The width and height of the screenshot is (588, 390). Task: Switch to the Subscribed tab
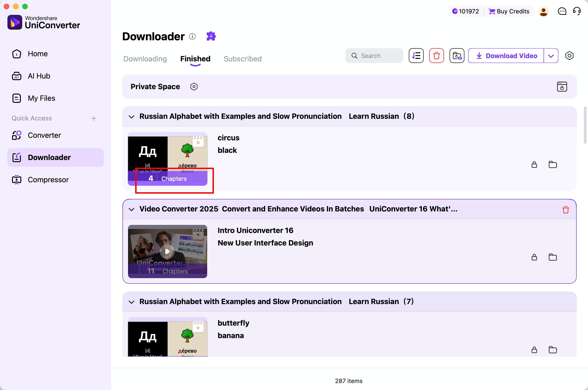click(x=243, y=59)
